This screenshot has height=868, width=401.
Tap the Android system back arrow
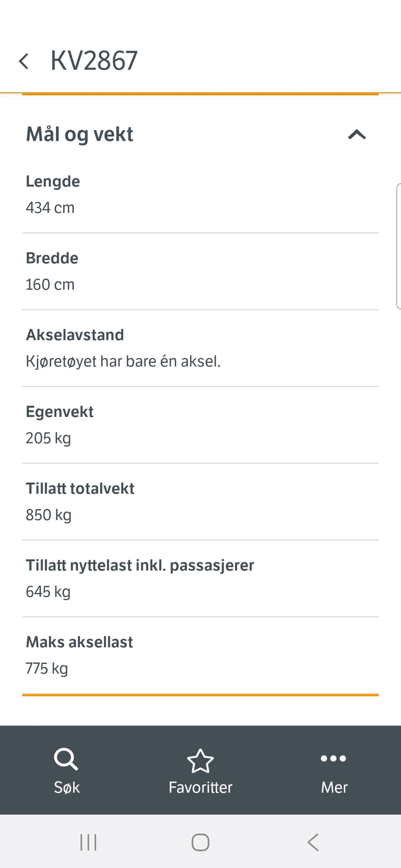[x=313, y=842]
